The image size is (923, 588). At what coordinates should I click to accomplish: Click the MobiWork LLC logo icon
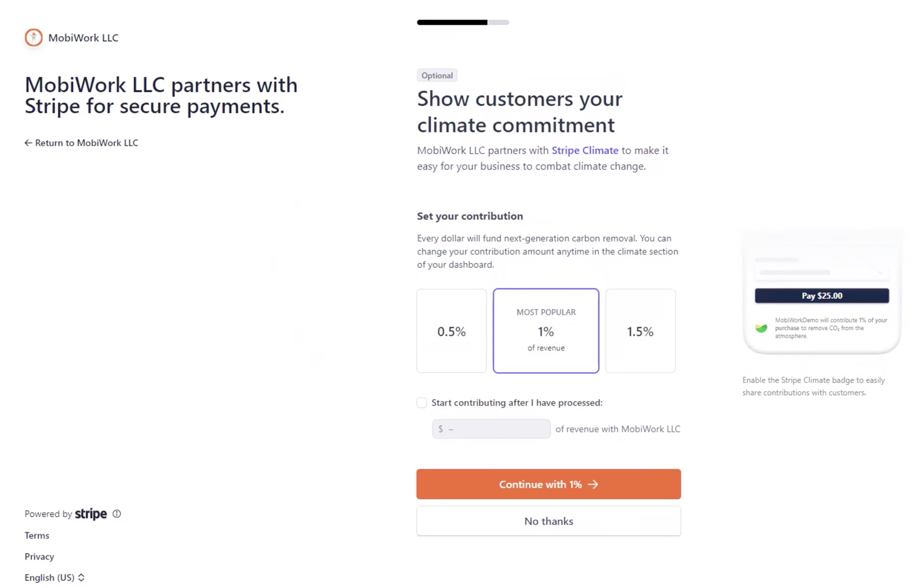[34, 38]
